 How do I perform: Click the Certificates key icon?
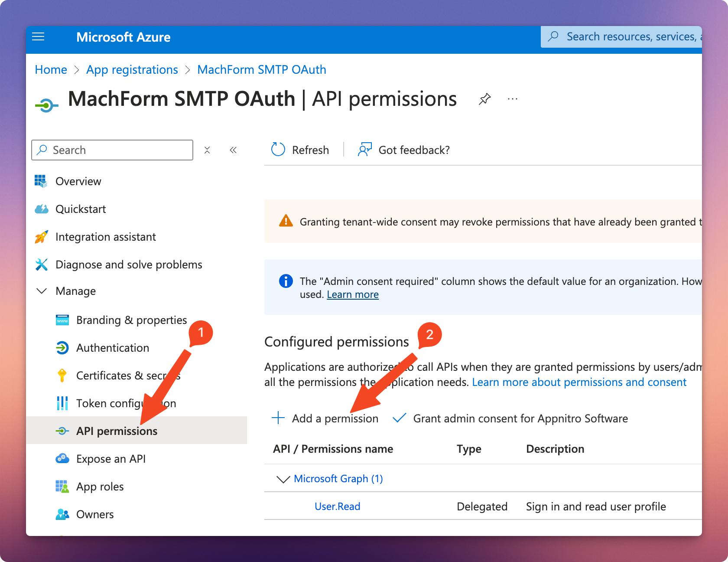[x=62, y=376]
